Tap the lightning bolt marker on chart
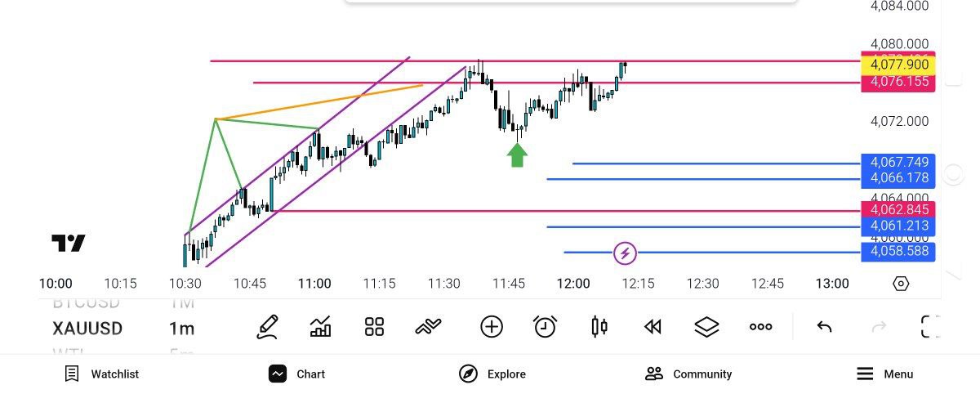 coord(625,253)
